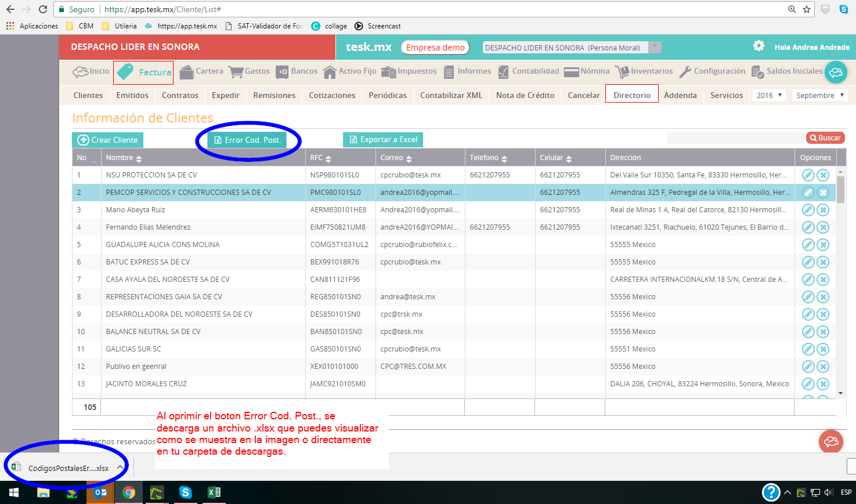The width and height of the screenshot is (856, 504).
Task: Sort the table by RFC column
Action: (x=328, y=158)
